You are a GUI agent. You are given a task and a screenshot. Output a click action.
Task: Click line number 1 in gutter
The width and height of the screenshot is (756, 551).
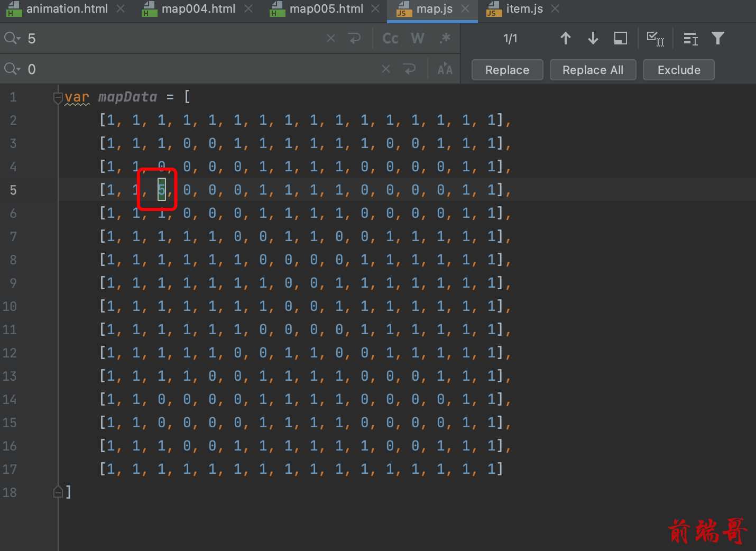coord(13,97)
